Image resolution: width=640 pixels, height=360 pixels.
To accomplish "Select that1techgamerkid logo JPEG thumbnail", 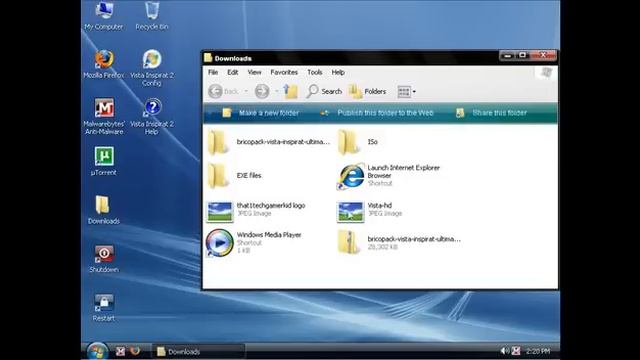I will click(x=220, y=211).
